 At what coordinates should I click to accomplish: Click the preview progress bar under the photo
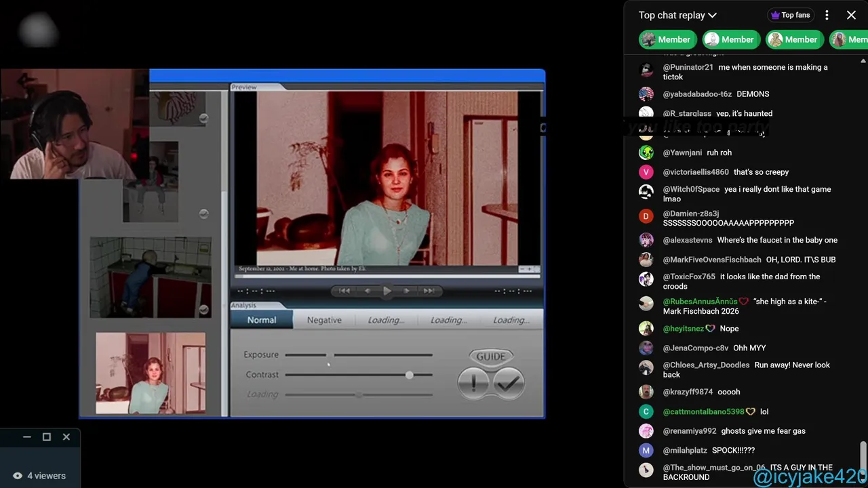(x=387, y=276)
